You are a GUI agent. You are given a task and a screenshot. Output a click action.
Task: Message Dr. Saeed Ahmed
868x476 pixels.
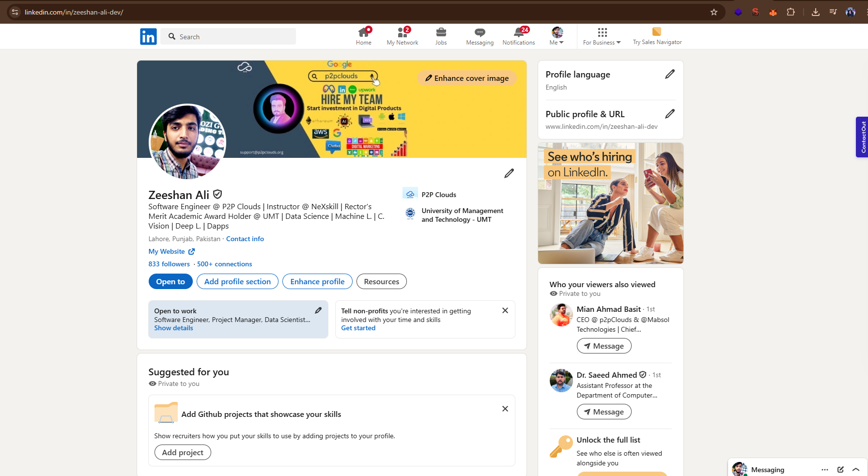coord(604,412)
